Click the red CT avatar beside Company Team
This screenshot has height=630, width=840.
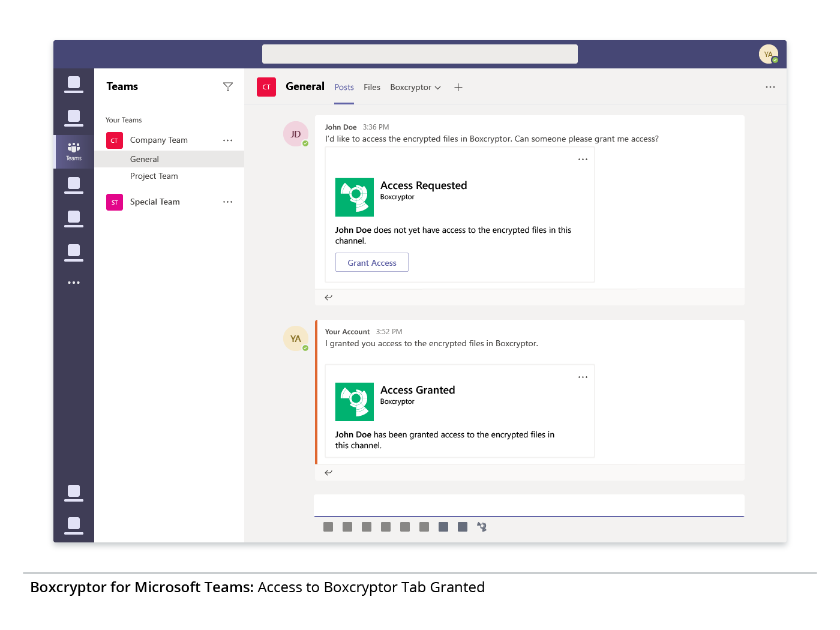115,140
